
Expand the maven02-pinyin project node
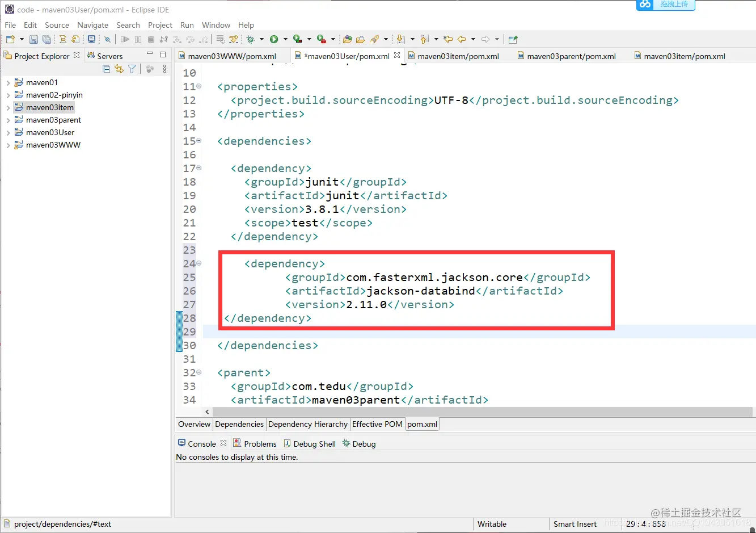click(x=8, y=95)
